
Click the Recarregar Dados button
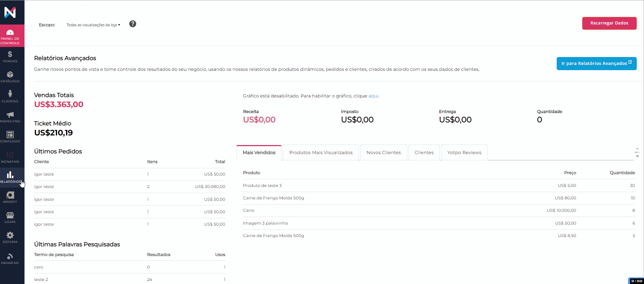tap(609, 23)
